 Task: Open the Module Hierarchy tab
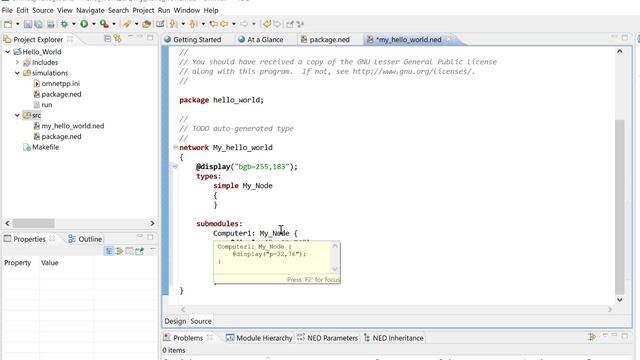coord(264,338)
